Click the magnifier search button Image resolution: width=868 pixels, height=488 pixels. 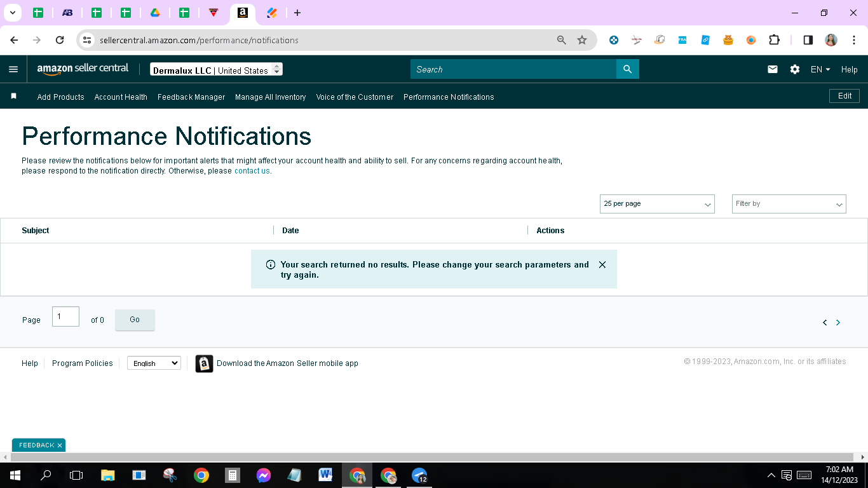[627, 69]
